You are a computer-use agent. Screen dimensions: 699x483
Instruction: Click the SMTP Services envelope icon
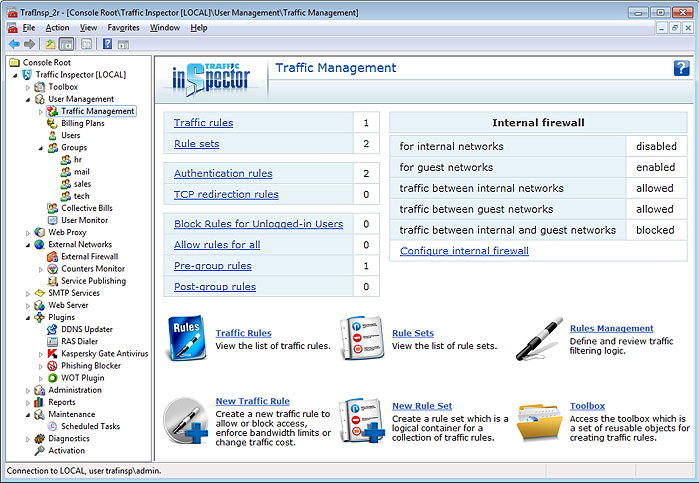(x=40, y=293)
